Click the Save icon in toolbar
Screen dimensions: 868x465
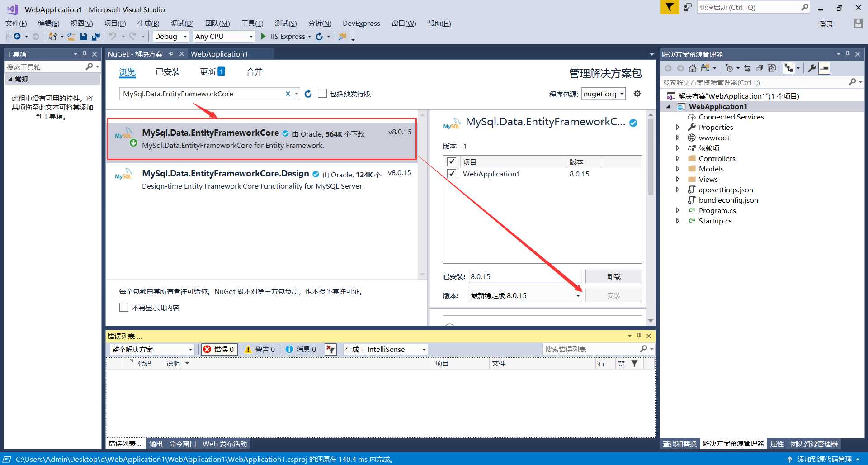tap(84, 36)
